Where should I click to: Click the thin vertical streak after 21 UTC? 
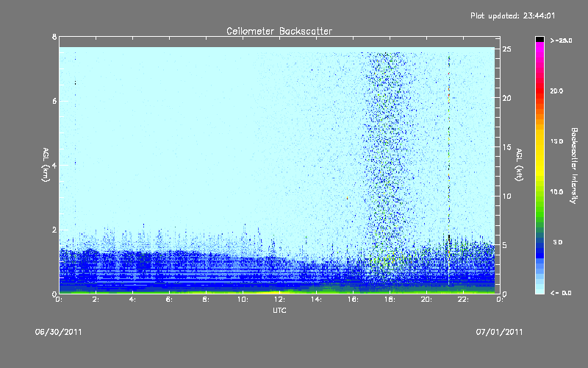[449, 171]
